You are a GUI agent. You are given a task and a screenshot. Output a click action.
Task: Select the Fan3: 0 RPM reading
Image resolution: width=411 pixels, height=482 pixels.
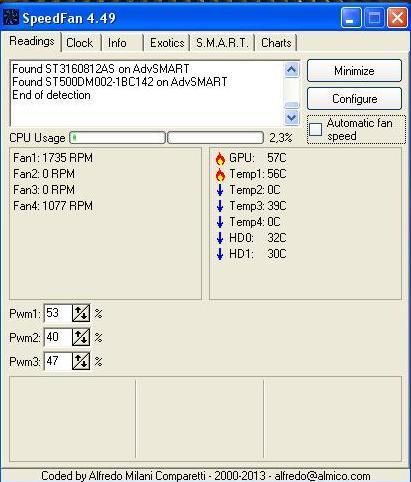(x=44, y=190)
